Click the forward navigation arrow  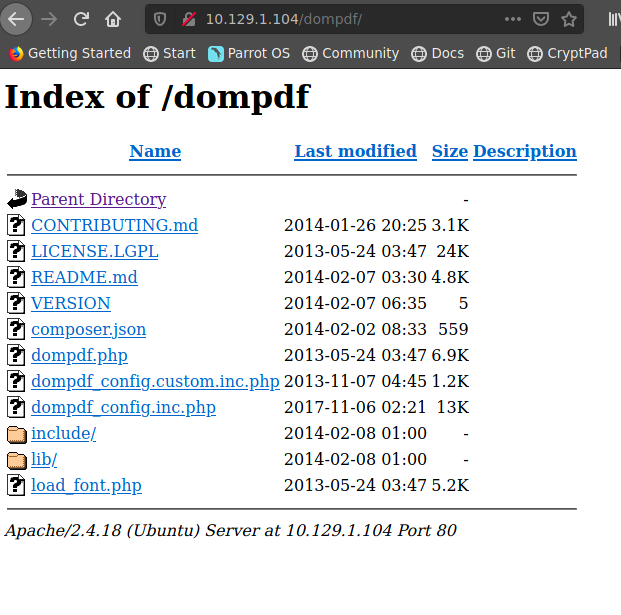49,19
